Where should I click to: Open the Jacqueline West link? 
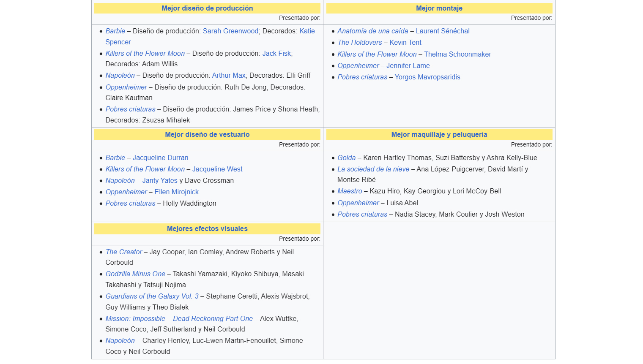click(x=217, y=169)
